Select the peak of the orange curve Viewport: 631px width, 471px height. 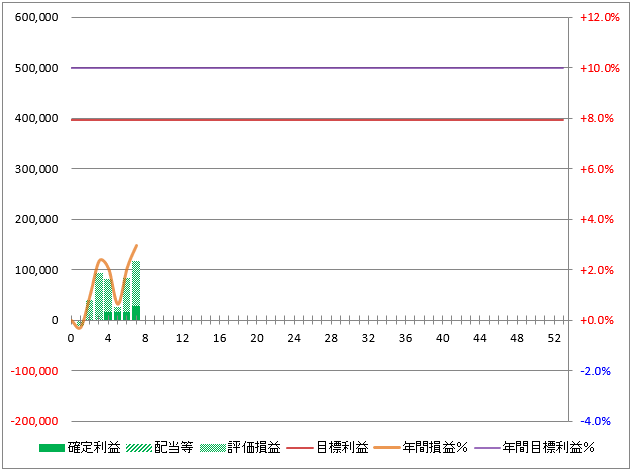tap(136, 245)
